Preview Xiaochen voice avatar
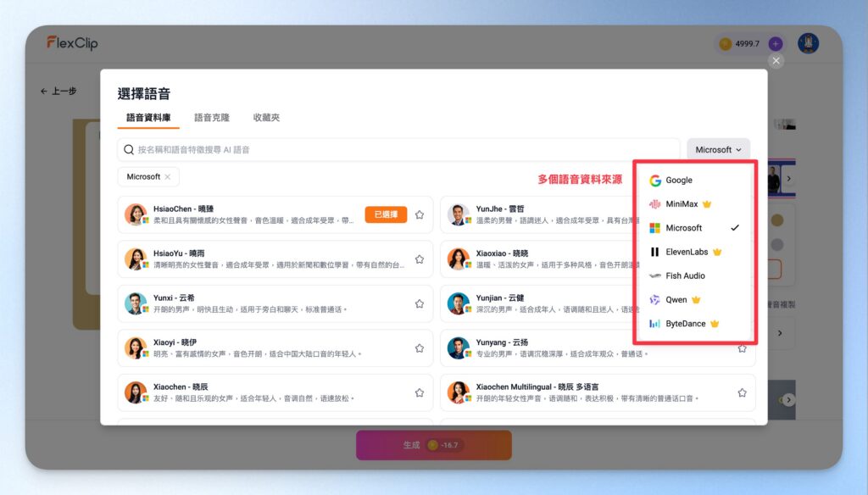Image resolution: width=868 pixels, height=495 pixels. pos(136,392)
